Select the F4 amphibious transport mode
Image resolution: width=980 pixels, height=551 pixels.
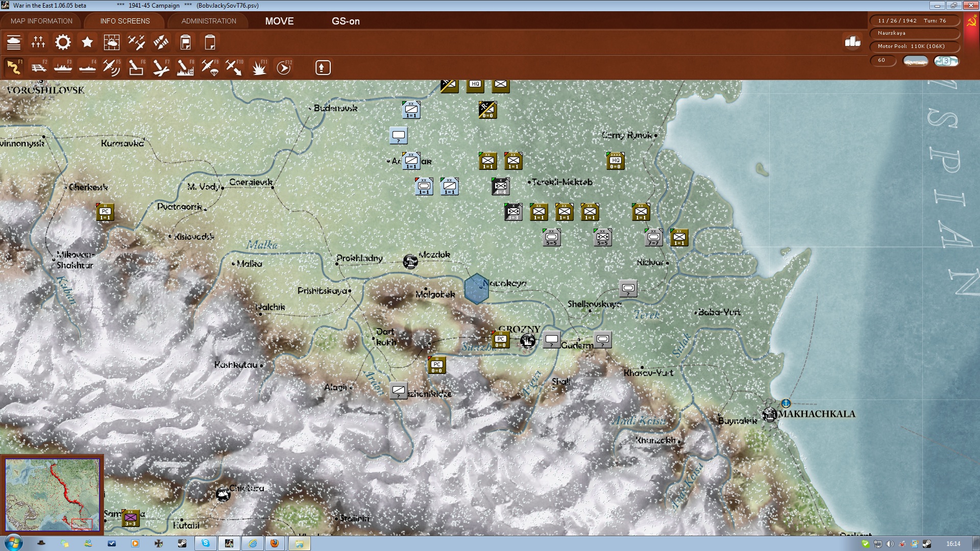pos(87,67)
